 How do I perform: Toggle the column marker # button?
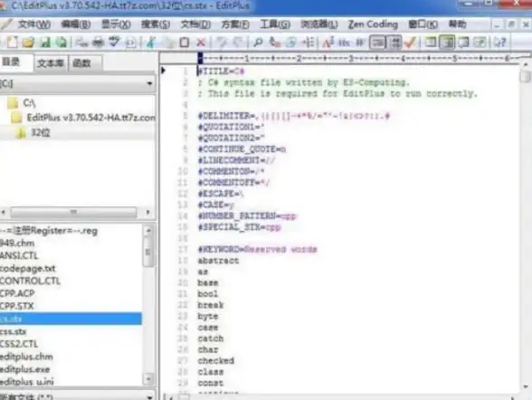[360, 43]
